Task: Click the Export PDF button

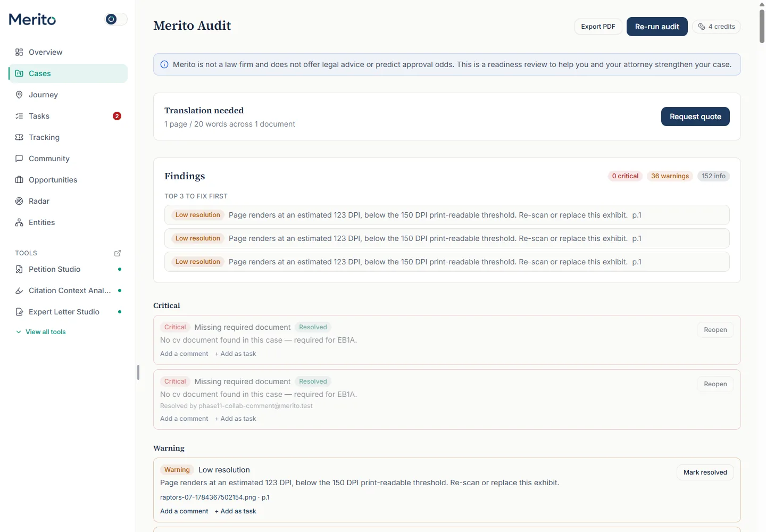Action: tap(598, 27)
